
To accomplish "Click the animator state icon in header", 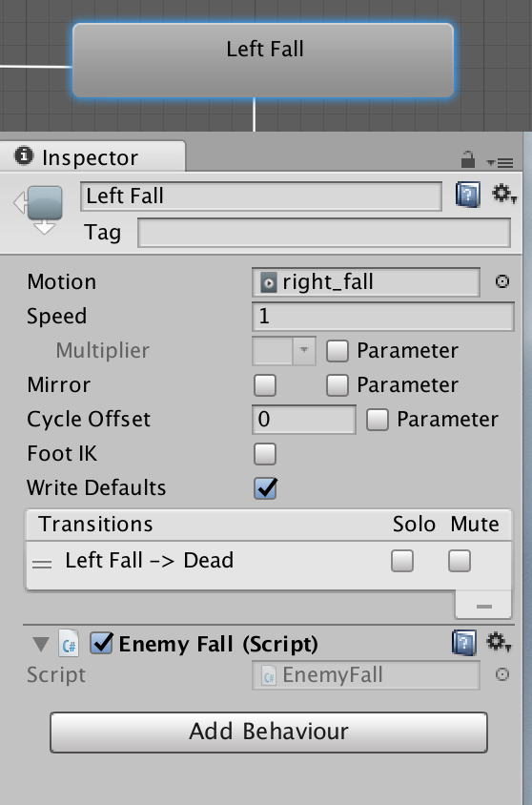I will [39, 209].
